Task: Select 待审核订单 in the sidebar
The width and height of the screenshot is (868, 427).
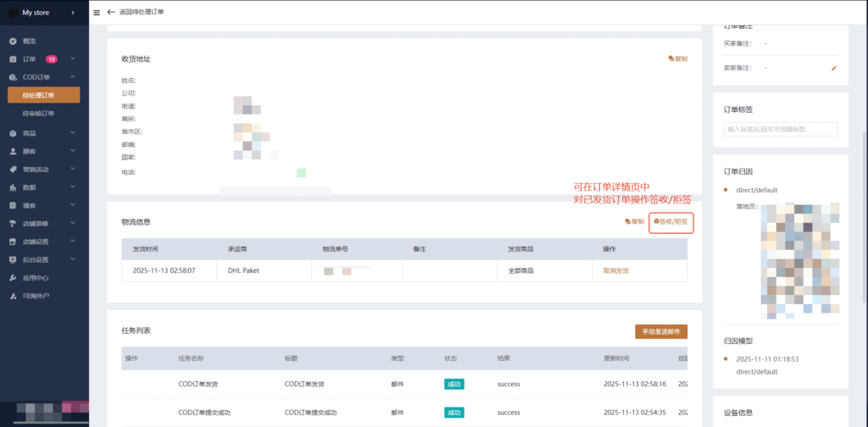Action: (x=38, y=114)
